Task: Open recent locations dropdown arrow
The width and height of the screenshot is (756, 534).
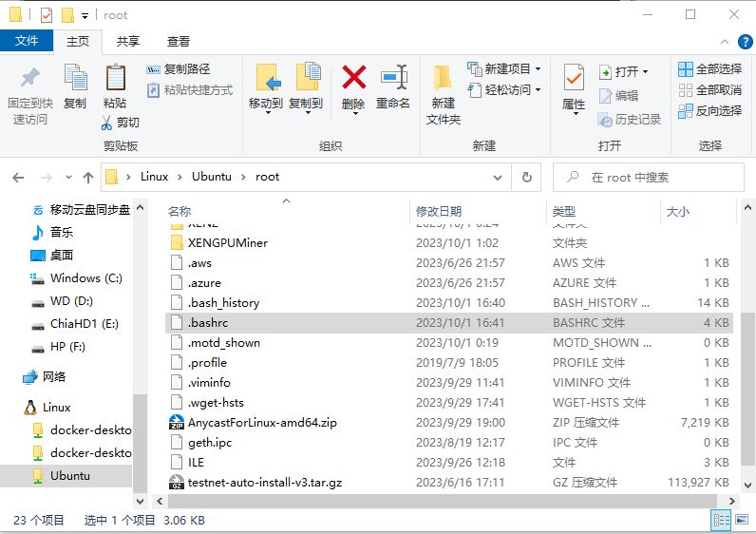Action: [x=68, y=178]
